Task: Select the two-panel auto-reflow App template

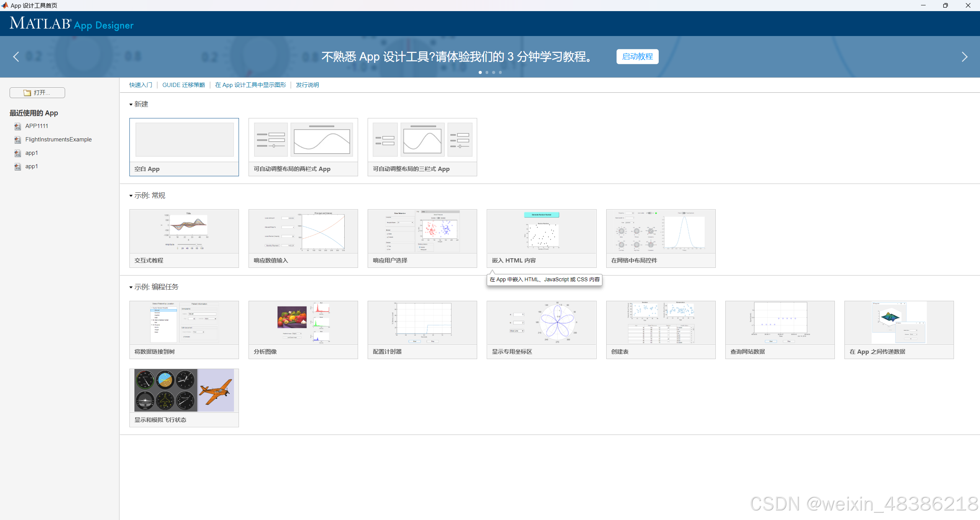Action: (x=303, y=140)
